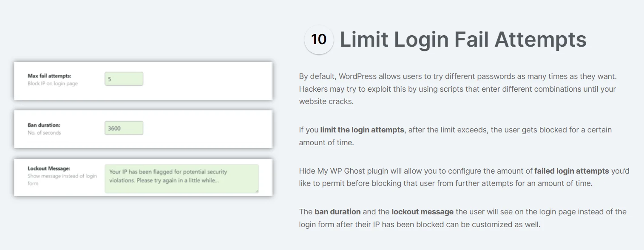Select the Ban duration field showing 3600
The height and width of the screenshot is (250, 644).
124,128
